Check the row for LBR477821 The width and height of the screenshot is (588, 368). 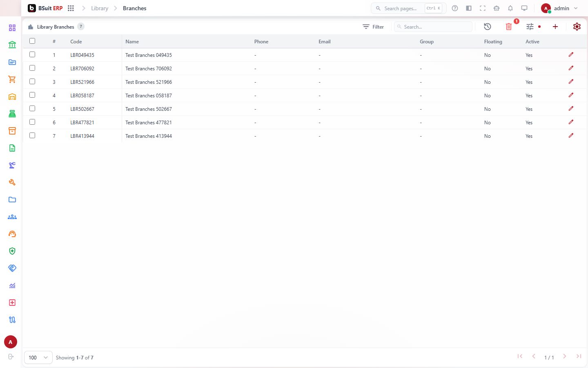32,122
